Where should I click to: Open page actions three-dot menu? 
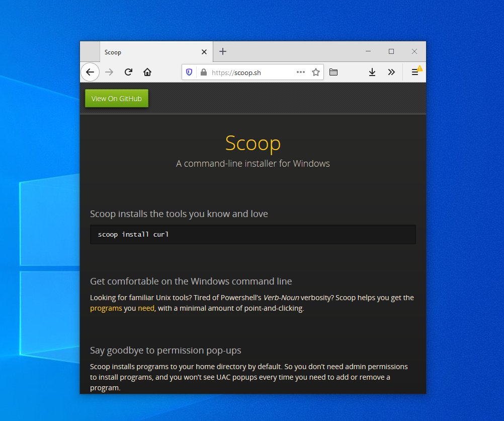pos(300,72)
